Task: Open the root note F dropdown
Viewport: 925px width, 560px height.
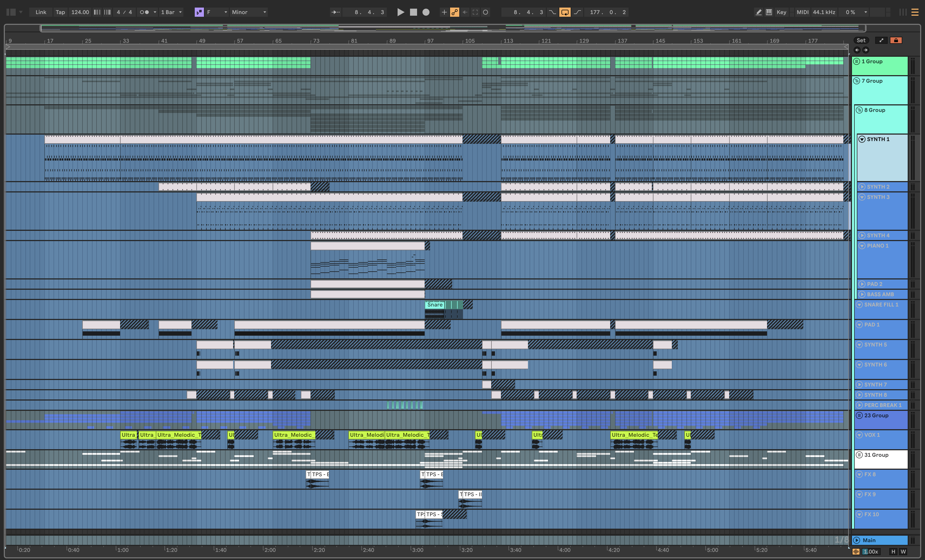Action: coord(217,12)
